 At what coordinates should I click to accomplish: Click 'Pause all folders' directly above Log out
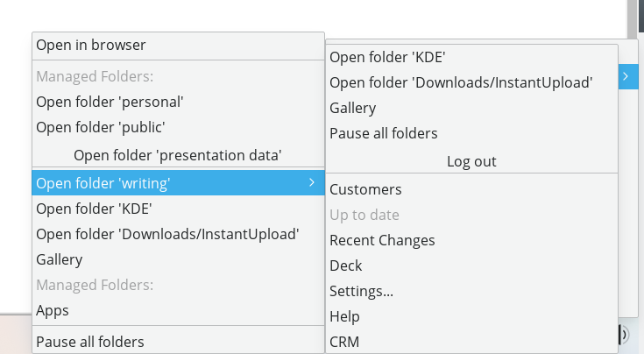click(x=384, y=133)
